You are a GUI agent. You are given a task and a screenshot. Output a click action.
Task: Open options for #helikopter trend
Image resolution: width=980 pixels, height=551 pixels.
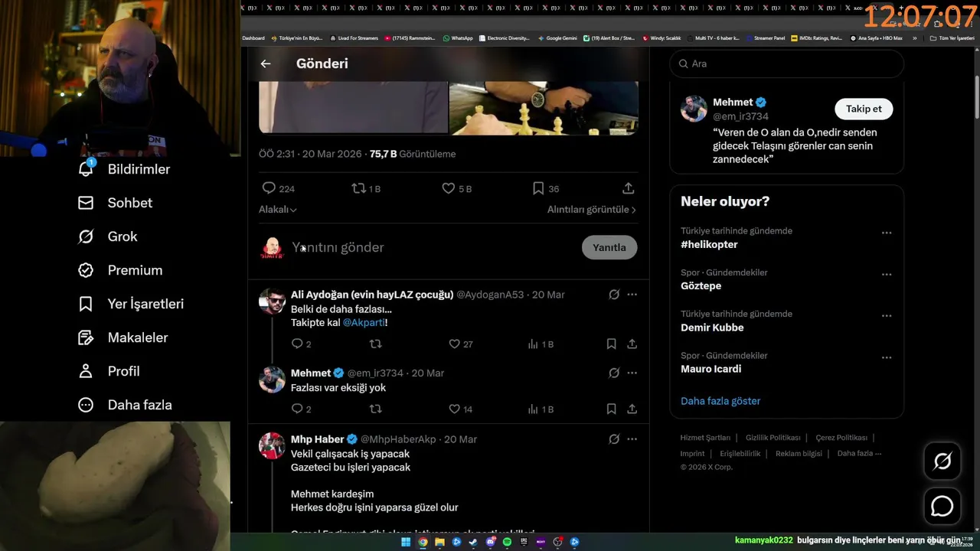(x=887, y=233)
